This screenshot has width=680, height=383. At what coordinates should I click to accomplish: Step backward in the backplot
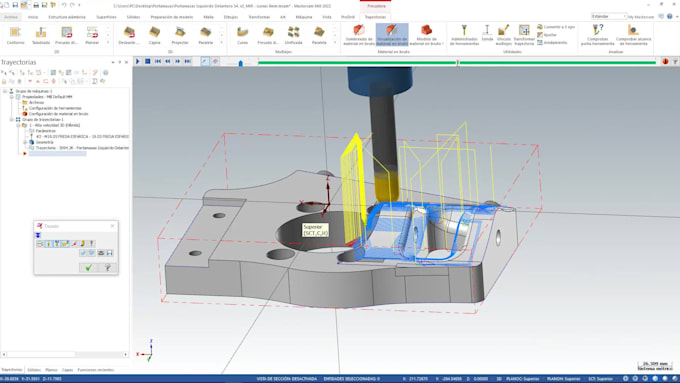(168, 62)
